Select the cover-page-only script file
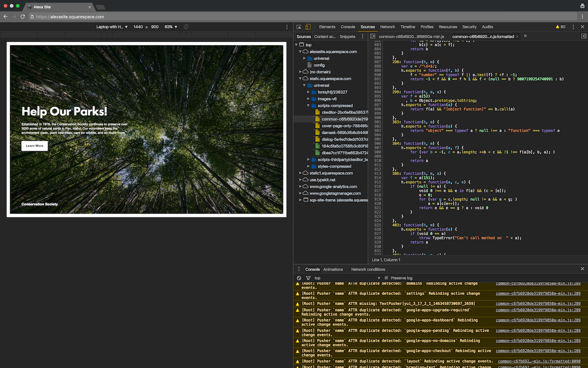This screenshot has height=368, width=588. point(337,126)
